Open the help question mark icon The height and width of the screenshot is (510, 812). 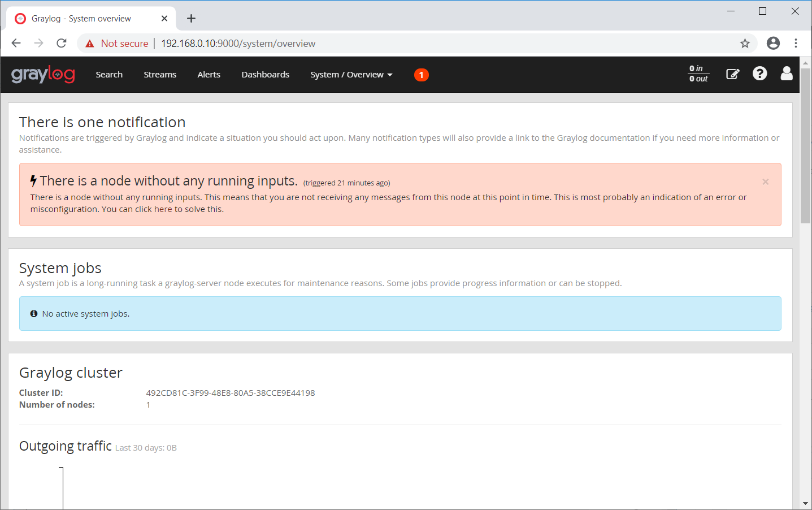click(760, 74)
